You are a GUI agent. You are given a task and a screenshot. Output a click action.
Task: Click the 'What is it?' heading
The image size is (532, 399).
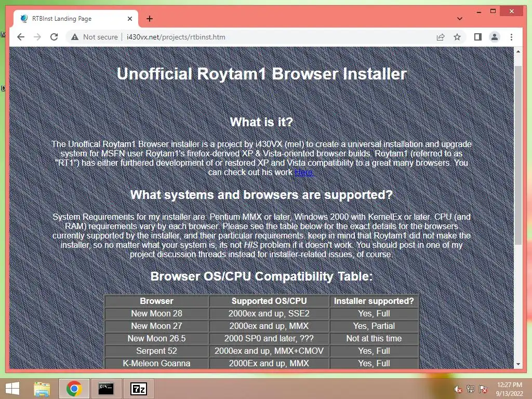(x=262, y=122)
